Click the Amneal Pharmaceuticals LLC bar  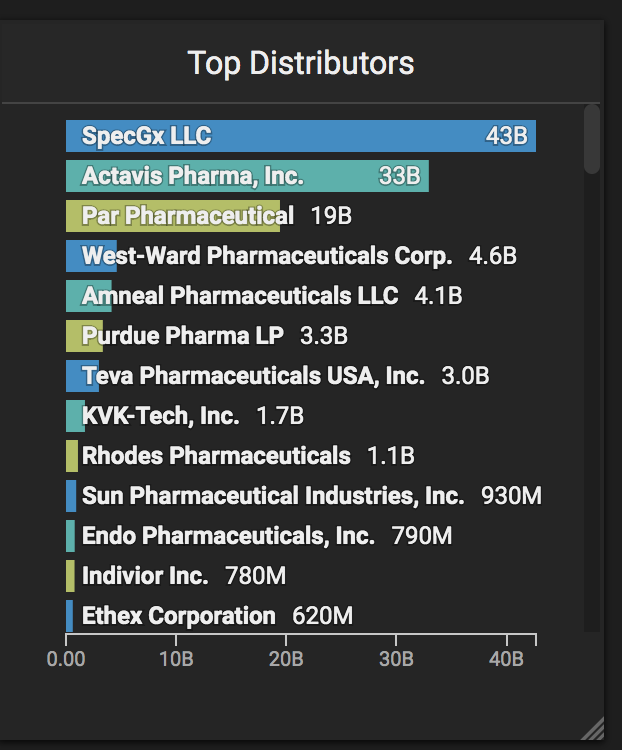point(89,296)
